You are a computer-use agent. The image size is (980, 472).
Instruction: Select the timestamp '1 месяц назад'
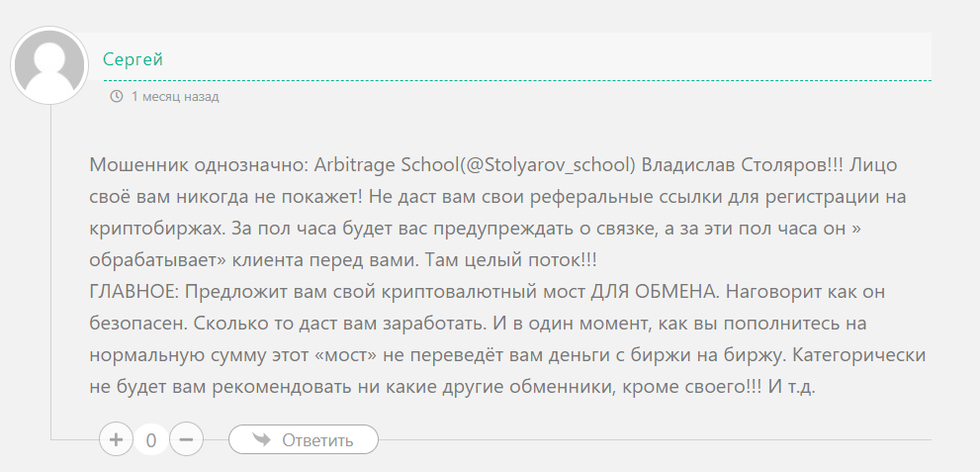point(175,96)
